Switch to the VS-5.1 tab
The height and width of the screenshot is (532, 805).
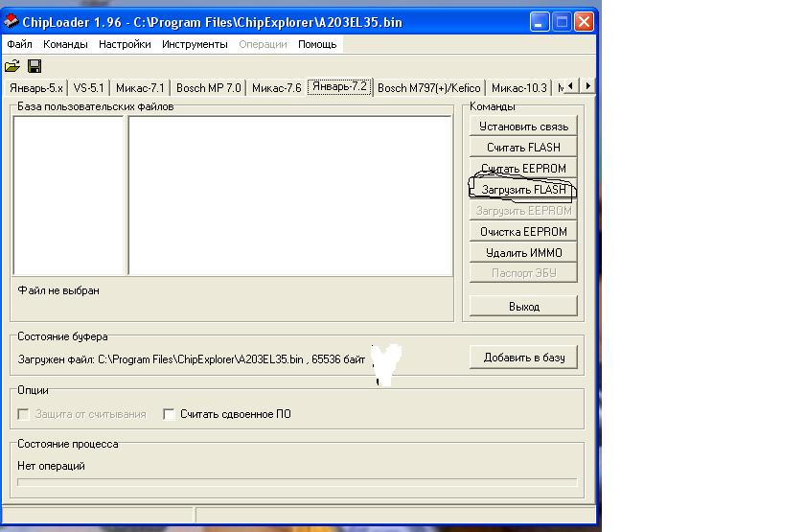point(88,88)
